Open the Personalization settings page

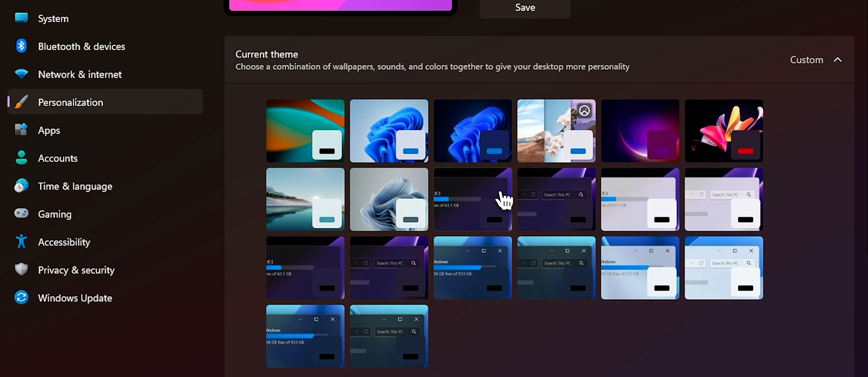pyautogui.click(x=71, y=102)
